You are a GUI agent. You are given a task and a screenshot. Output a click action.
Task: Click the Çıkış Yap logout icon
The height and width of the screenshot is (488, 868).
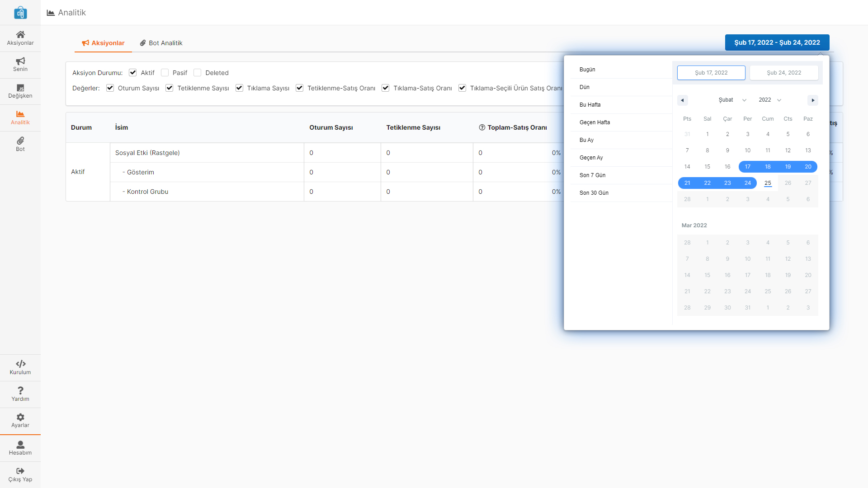tap(20, 471)
